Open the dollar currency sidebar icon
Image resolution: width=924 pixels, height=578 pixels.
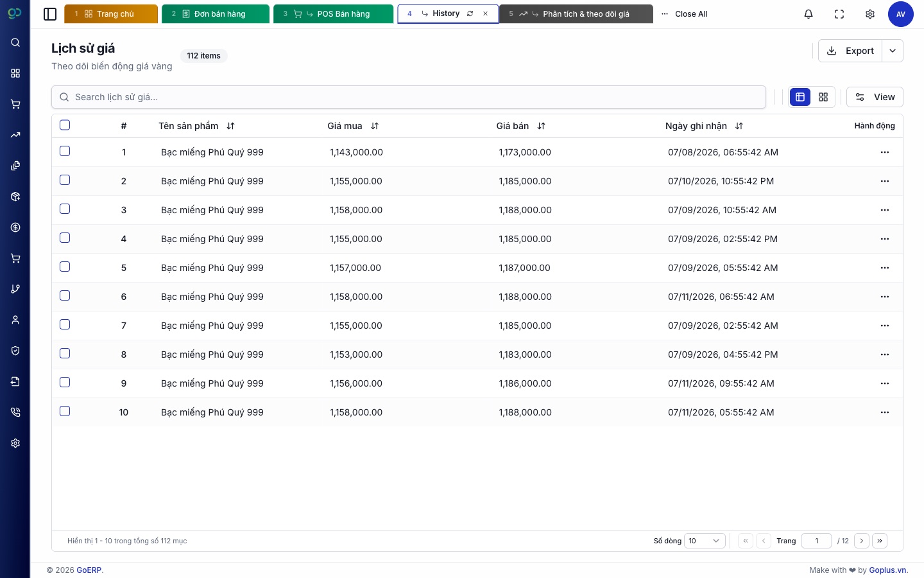[x=15, y=227]
